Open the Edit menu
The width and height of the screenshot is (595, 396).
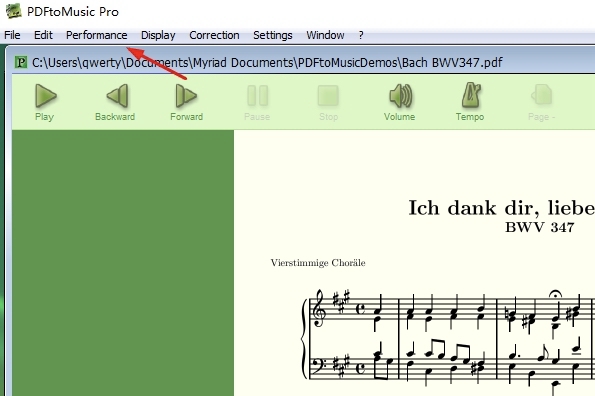(43, 35)
